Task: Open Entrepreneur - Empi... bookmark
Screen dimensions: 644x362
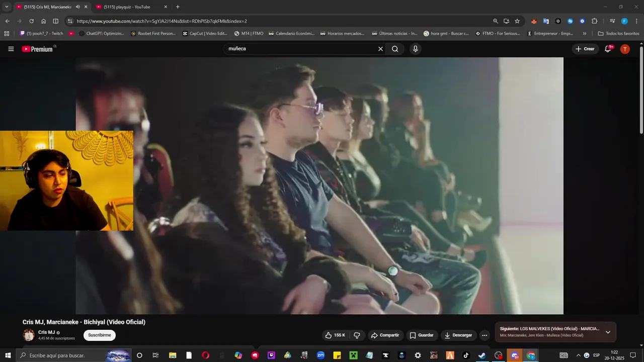Action: [x=550, y=34]
